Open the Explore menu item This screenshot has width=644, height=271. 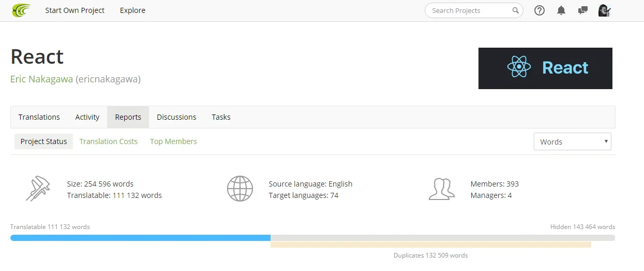tap(132, 10)
